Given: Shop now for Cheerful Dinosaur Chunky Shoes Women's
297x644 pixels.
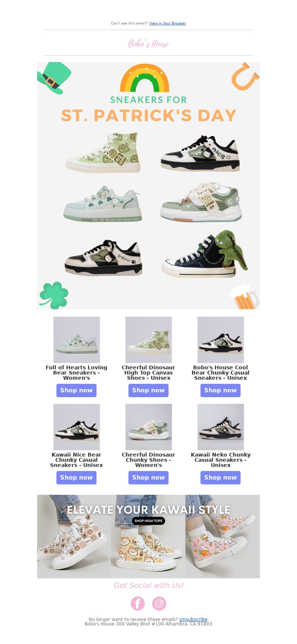Looking at the screenshot, I should coord(148,478).
